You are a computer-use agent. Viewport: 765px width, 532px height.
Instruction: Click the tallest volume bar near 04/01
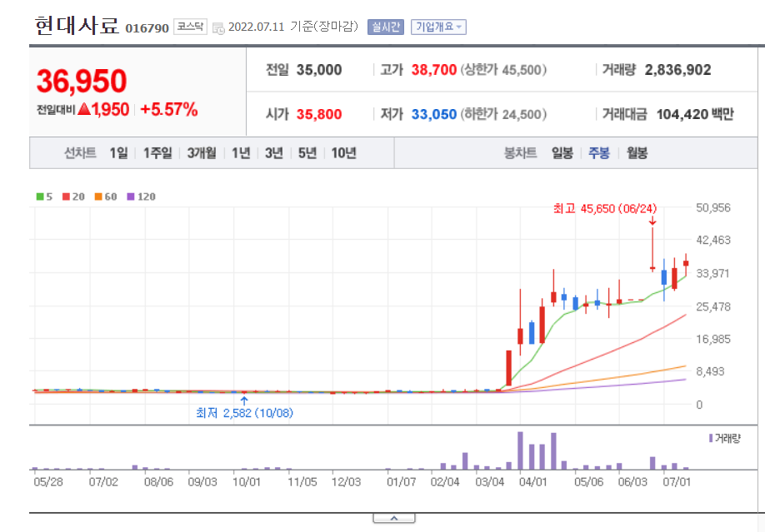pos(520,450)
